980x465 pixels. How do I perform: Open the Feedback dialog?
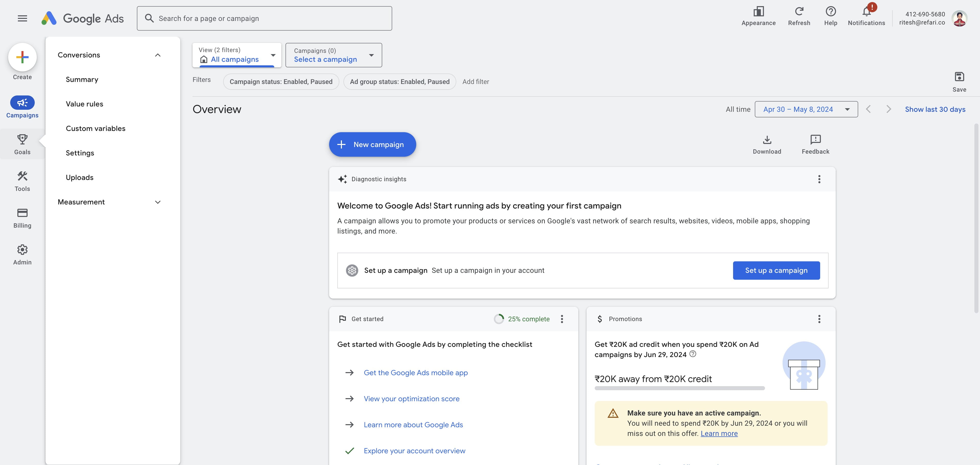pyautogui.click(x=815, y=144)
